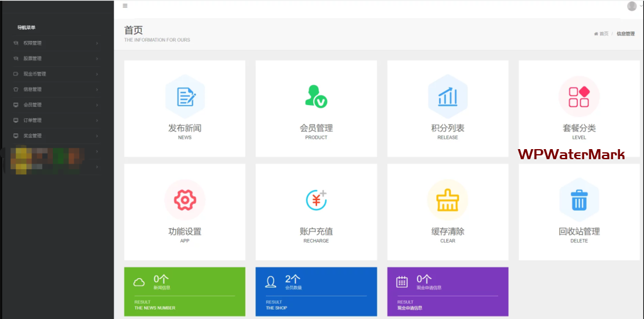Expand the 现金币管理 sidebar section

(35, 74)
